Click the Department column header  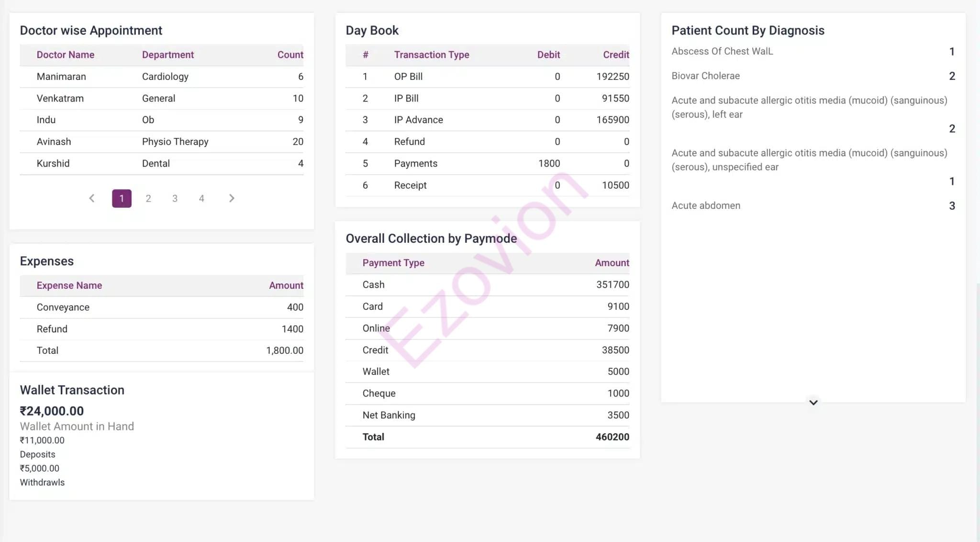[167, 55]
